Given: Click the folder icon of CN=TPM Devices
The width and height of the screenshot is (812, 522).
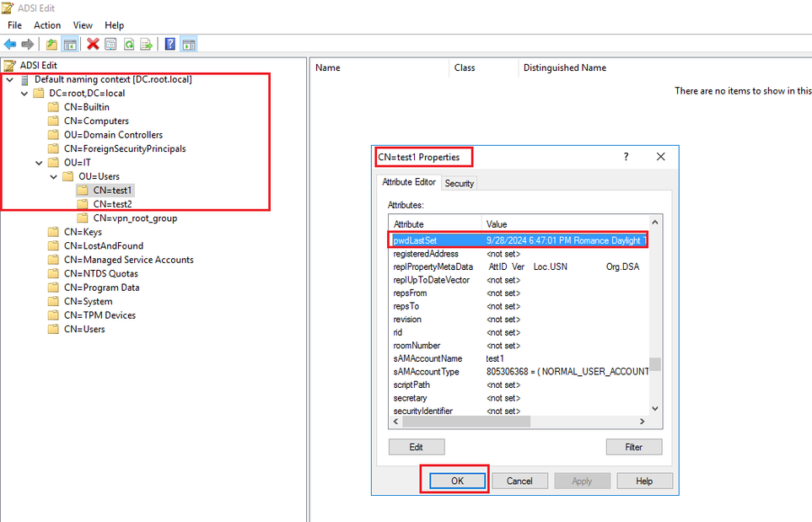Looking at the screenshot, I should pyautogui.click(x=53, y=315).
